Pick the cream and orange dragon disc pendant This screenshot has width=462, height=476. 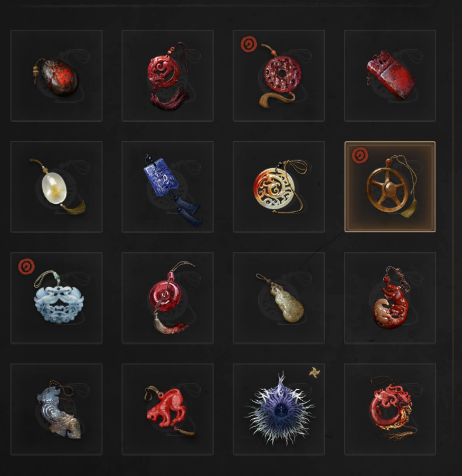coord(279,187)
